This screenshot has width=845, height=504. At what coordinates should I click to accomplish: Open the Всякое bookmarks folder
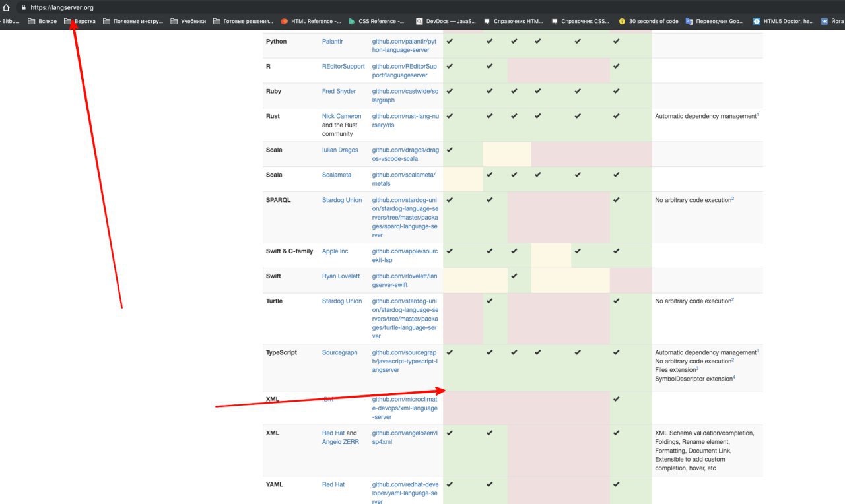tap(42, 21)
